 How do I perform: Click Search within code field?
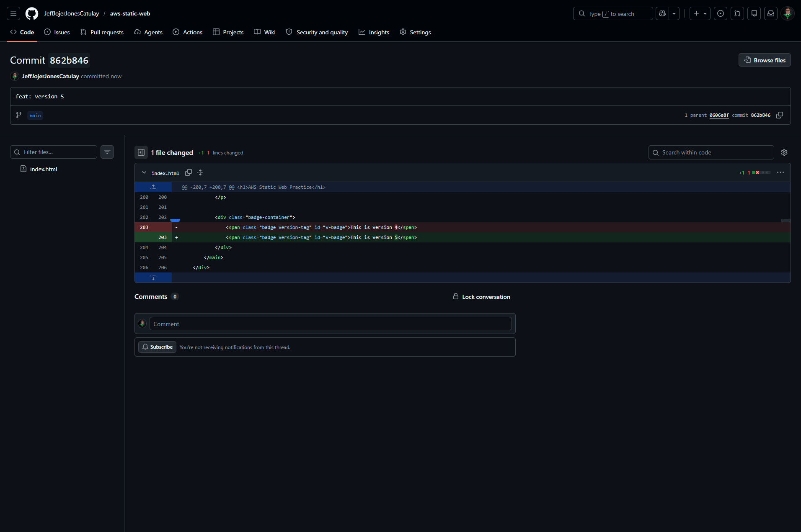pyautogui.click(x=711, y=152)
